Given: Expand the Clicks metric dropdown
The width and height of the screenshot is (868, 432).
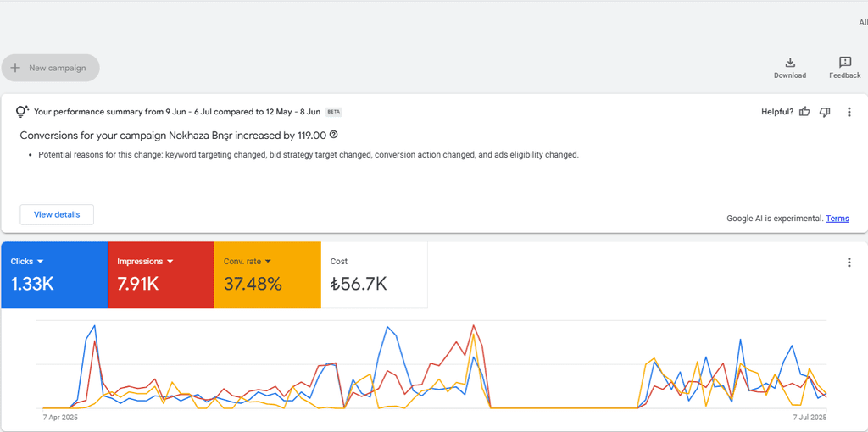Looking at the screenshot, I should point(40,262).
